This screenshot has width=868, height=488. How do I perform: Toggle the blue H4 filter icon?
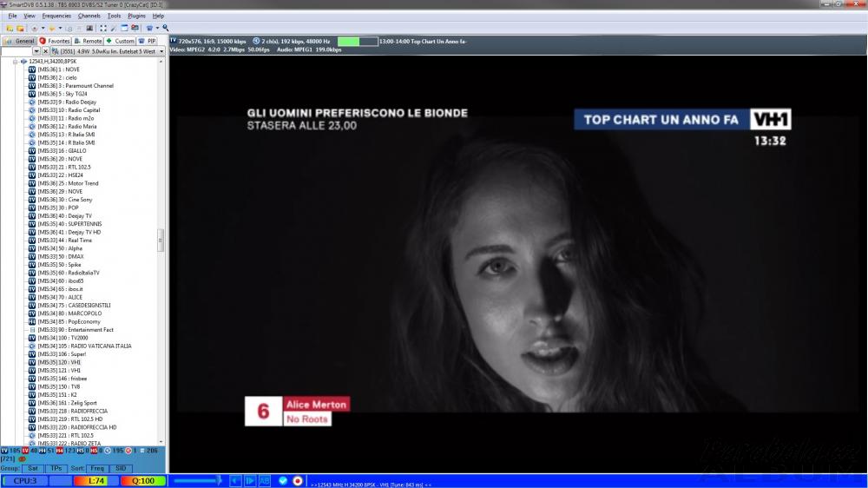pos(43,451)
